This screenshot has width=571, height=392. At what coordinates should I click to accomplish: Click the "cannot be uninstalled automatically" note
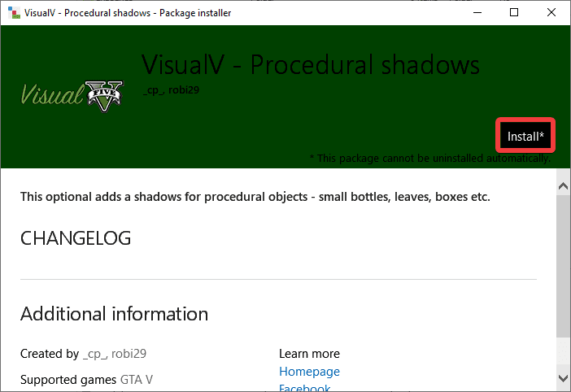[430, 158]
